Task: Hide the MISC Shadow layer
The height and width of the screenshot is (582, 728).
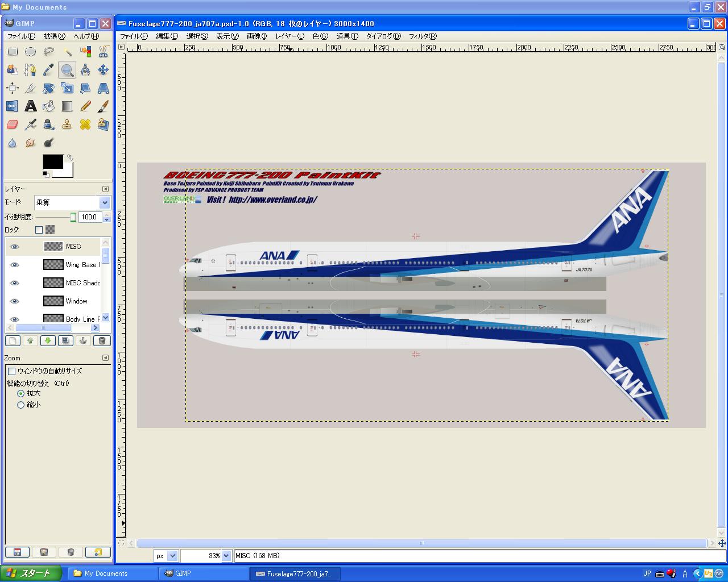Action: point(15,283)
